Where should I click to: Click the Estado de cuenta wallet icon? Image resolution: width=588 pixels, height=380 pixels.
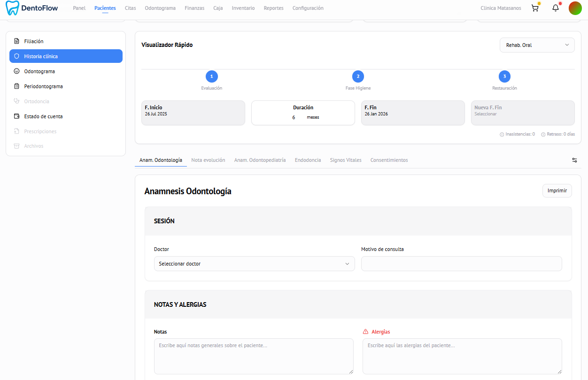(x=17, y=116)
